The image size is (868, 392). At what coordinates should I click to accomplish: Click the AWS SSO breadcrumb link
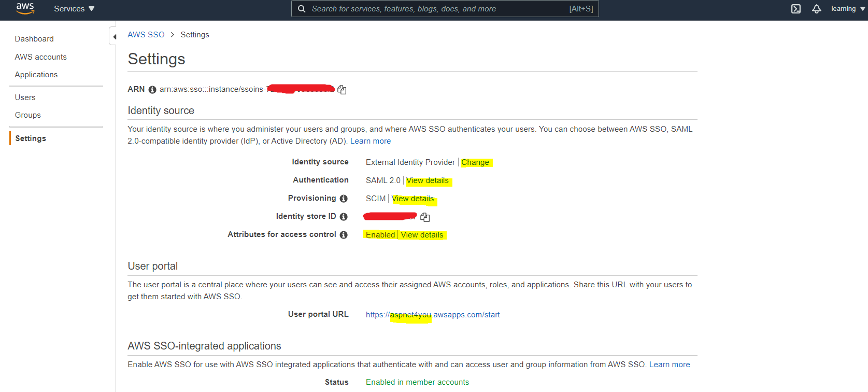[146, 35]
